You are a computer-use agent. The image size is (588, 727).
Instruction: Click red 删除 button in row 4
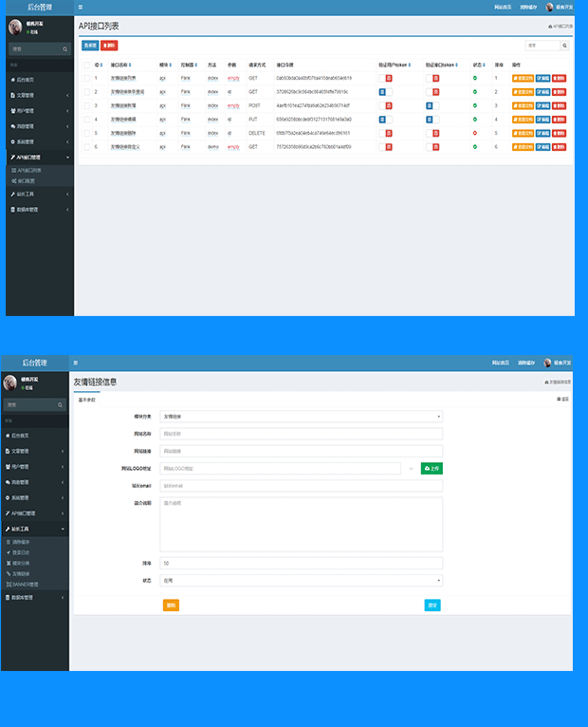[559, 120]
